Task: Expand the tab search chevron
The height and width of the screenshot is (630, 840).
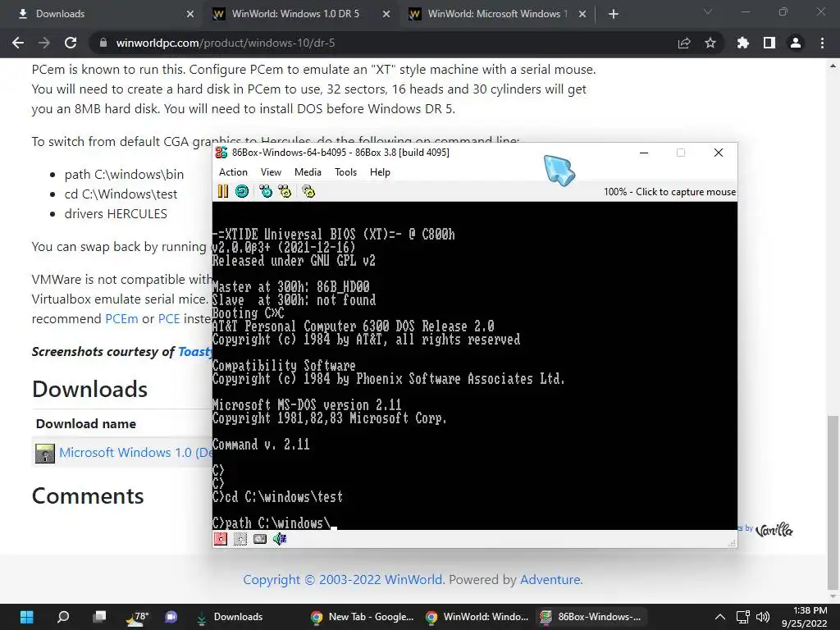Action: (708, 11)
